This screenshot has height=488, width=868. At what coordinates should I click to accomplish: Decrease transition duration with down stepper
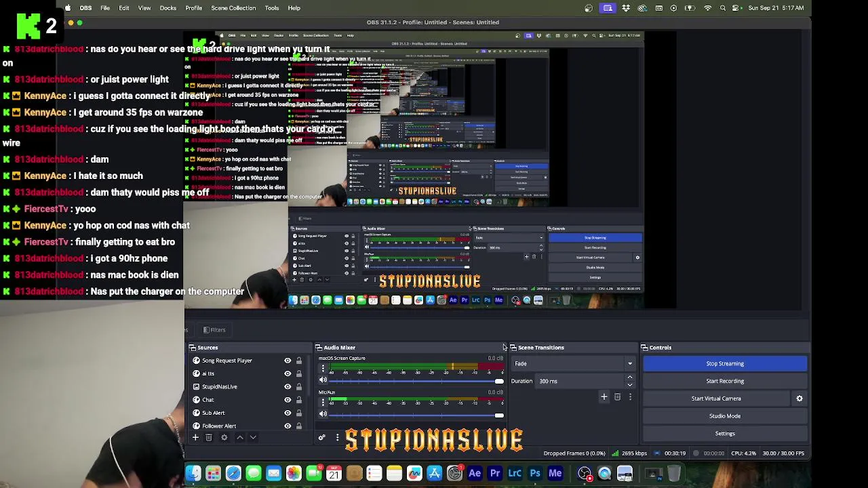[x=630, y=385]
